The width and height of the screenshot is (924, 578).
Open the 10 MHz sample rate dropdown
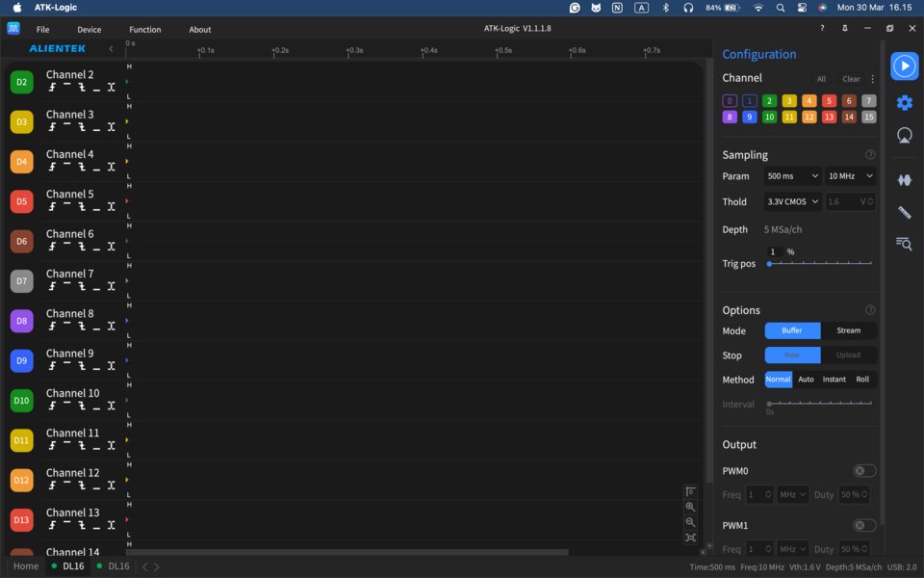pyautogui.click(x=850, y=175)
